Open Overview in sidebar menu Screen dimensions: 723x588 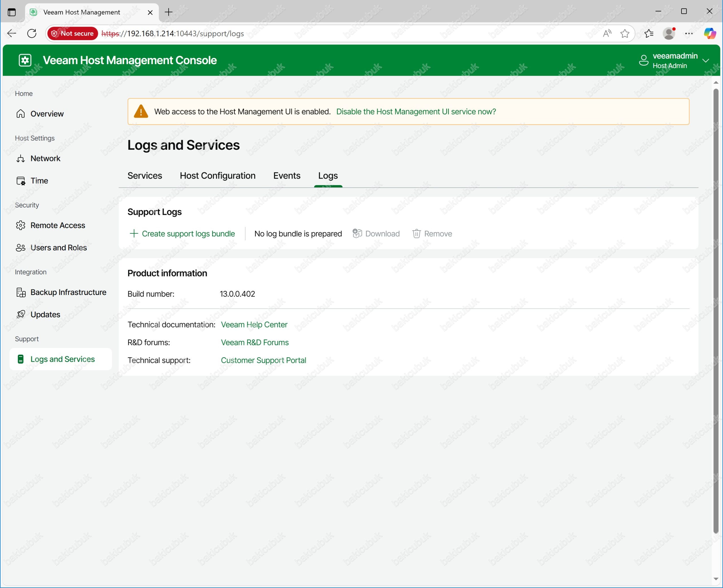coord(47,114)
